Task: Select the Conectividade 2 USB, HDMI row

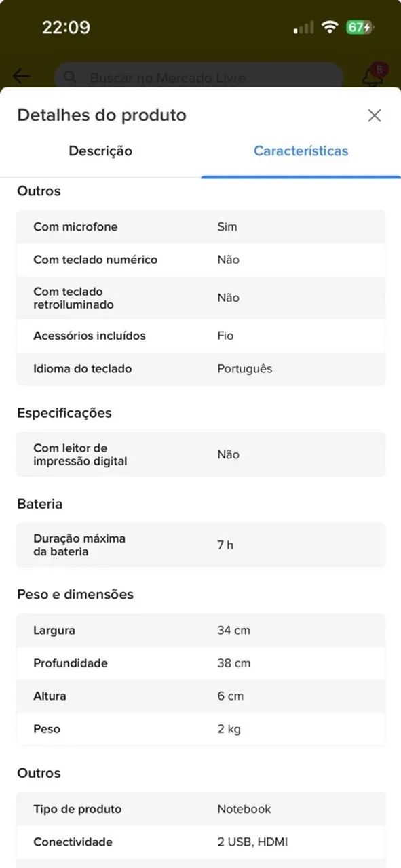Action: (x=201, y=842)
